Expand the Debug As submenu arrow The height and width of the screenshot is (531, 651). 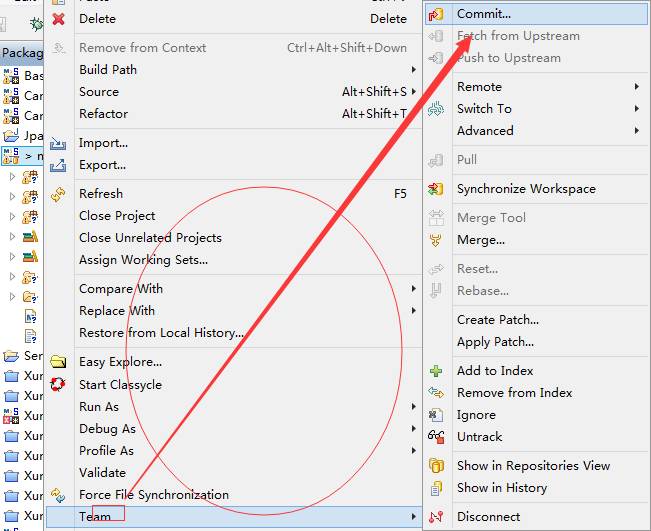click(414, 429)
